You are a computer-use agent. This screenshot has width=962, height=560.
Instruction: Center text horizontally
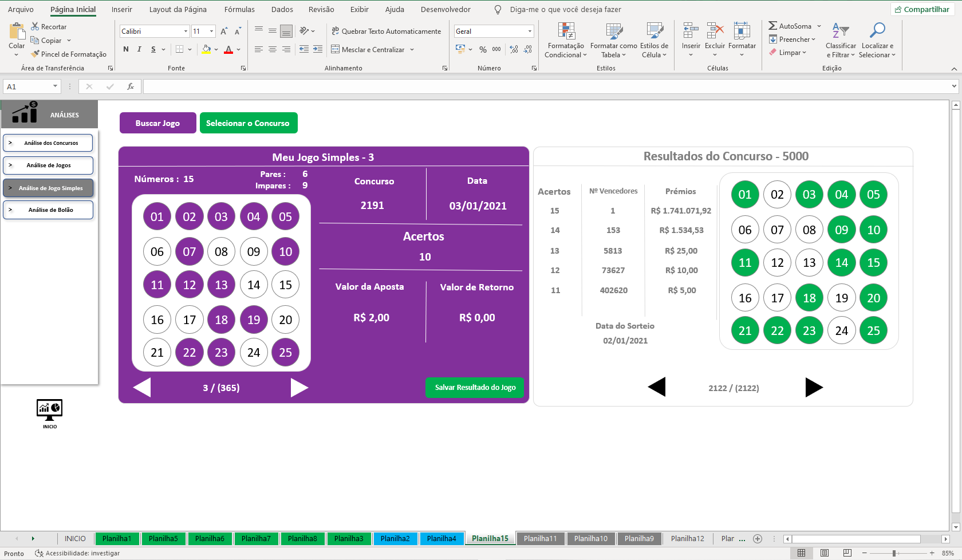[x=273, y=49]
